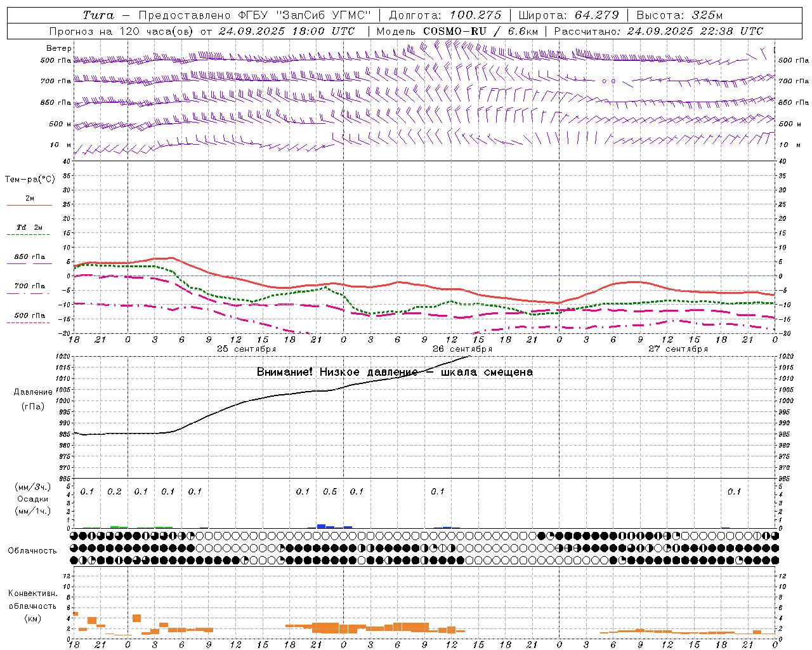Click the forecast start "24.09.2025 18:00 UTC"
Image resolution: width=812 pixels, height=650 pixels.
pos(287,31)
